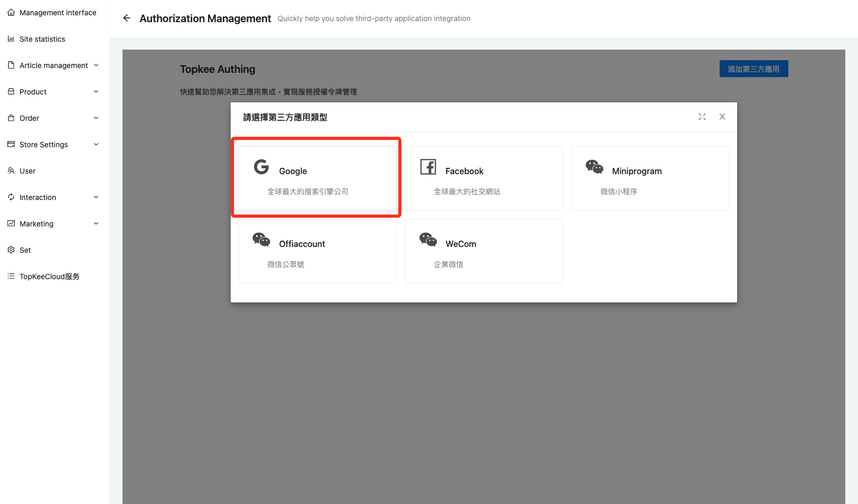Click the Google logo icon
This screenshot has height=504, width=858.
[261, 167]
